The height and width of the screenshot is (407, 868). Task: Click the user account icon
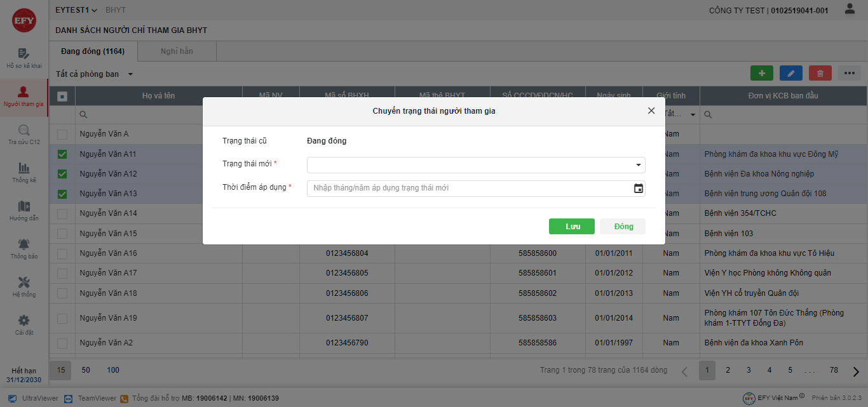[x=850, y=10]
